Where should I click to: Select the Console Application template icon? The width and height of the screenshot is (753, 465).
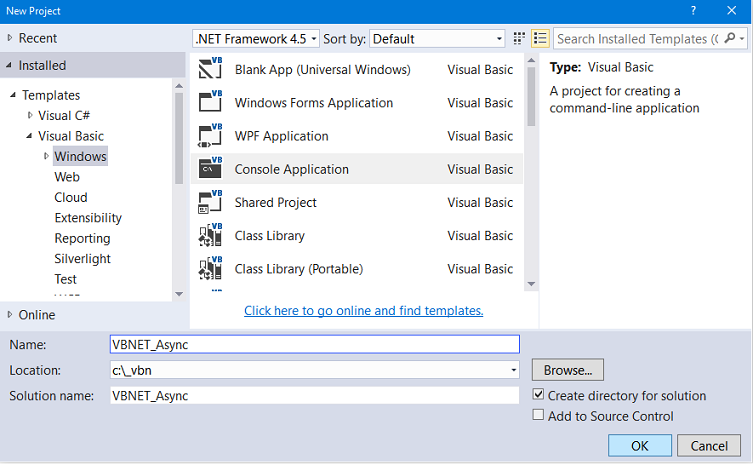coord(210,168)
